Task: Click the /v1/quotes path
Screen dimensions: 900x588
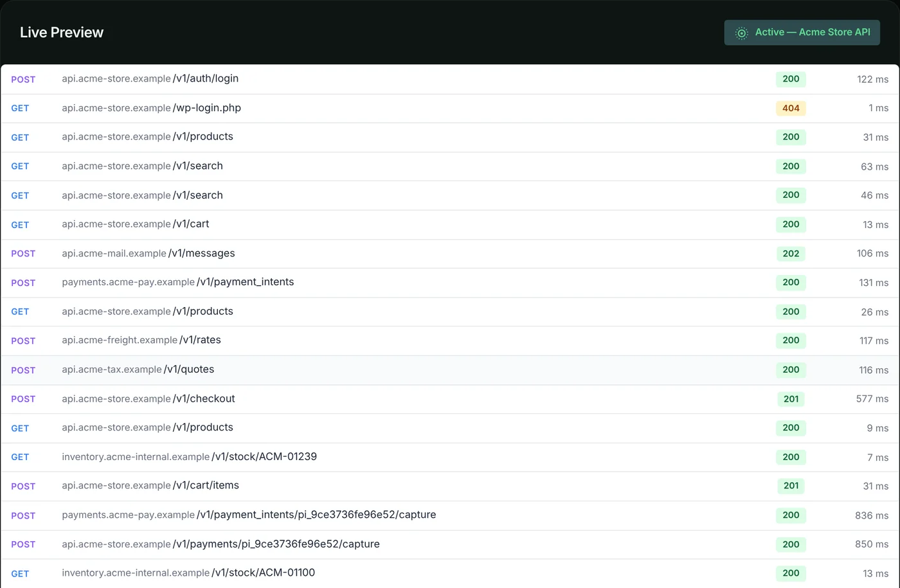Action: (189, 370)
